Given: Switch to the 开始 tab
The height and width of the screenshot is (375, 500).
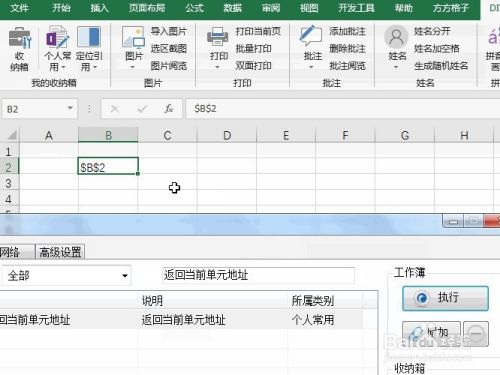Looking at the screenshot, I should 61,8.
